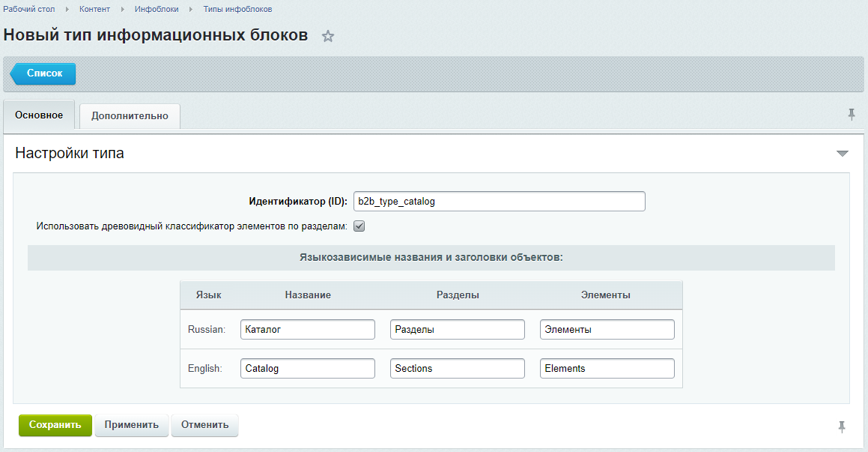Apply changes with Применить button
The image size is (868, 452).
132,426
